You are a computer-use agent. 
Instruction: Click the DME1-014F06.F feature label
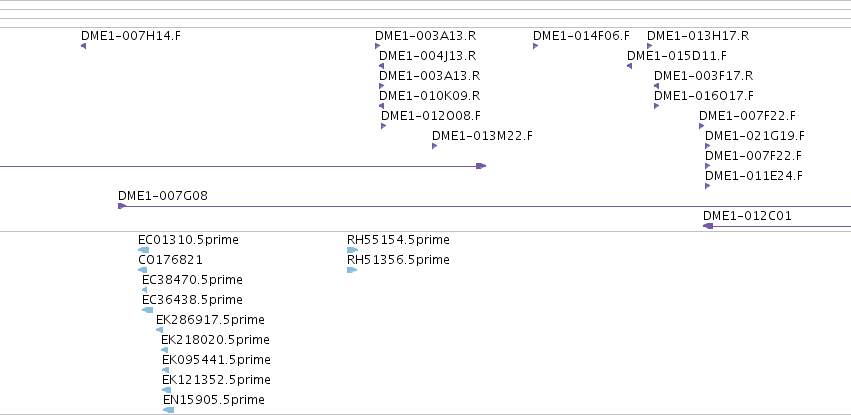pos(581,36)
